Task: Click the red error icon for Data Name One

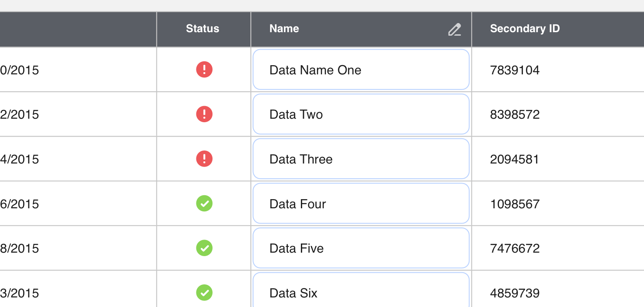Action: point(204,70)
